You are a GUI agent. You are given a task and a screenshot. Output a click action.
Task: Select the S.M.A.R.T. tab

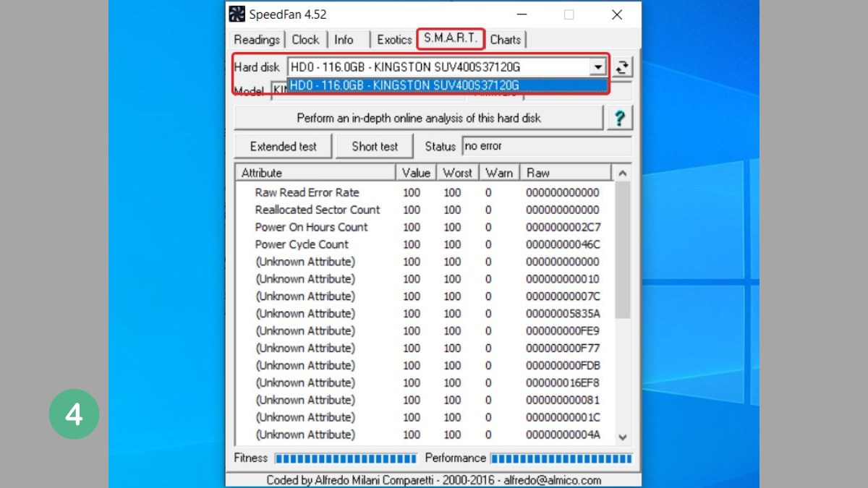[x=451, y=38]
